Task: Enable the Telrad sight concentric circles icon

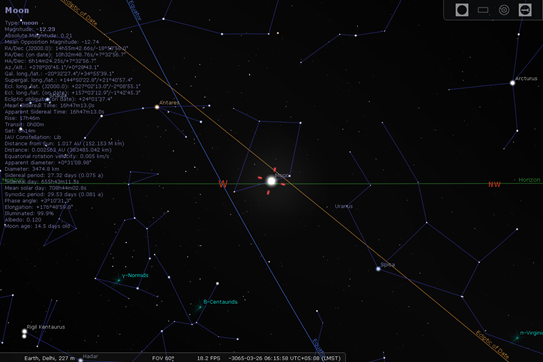Action: [504, 10]
